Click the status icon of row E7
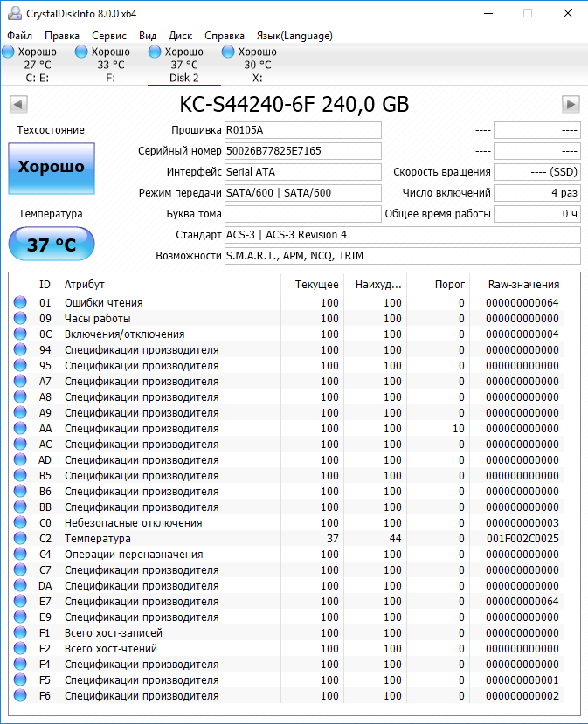588x724 pixels. 20,601
